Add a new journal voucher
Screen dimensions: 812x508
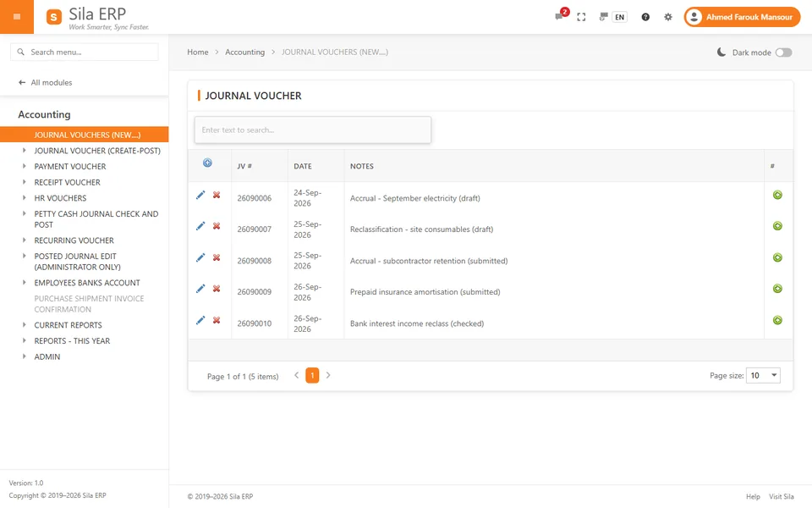tap(207, 163)
